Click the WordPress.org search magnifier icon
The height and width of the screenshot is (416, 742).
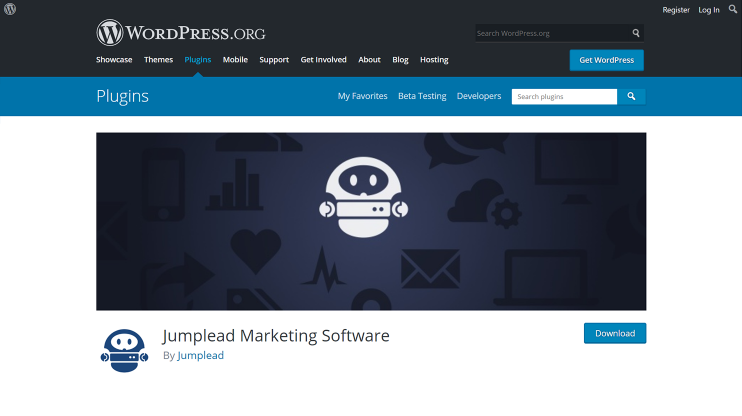636,33
